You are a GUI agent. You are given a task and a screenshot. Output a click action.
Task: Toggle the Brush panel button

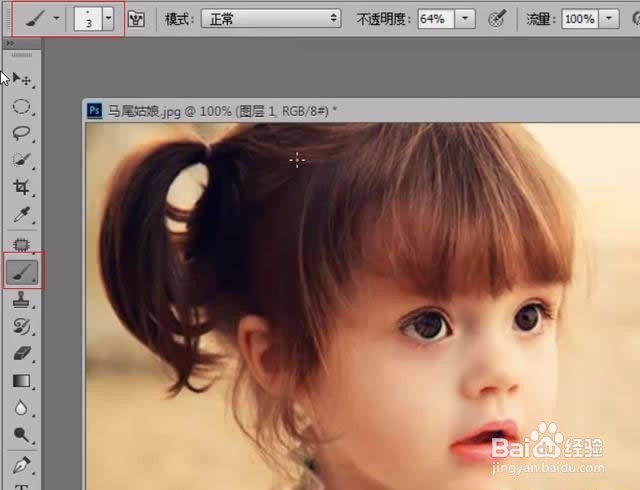coord(136,19)
